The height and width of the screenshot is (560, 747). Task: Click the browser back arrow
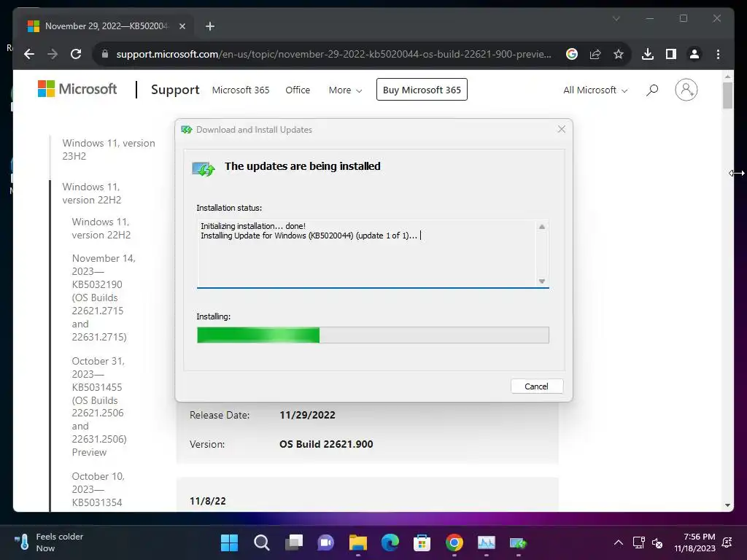point(29,54)
